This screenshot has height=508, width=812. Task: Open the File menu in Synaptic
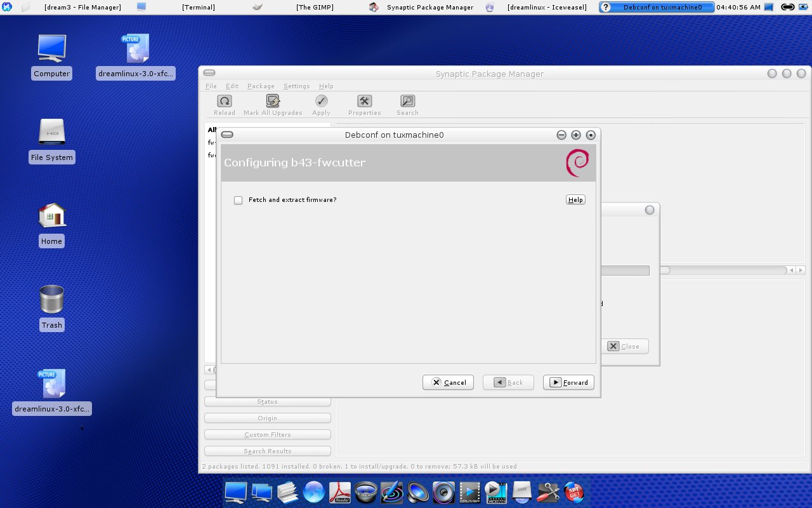coord(211,86)
